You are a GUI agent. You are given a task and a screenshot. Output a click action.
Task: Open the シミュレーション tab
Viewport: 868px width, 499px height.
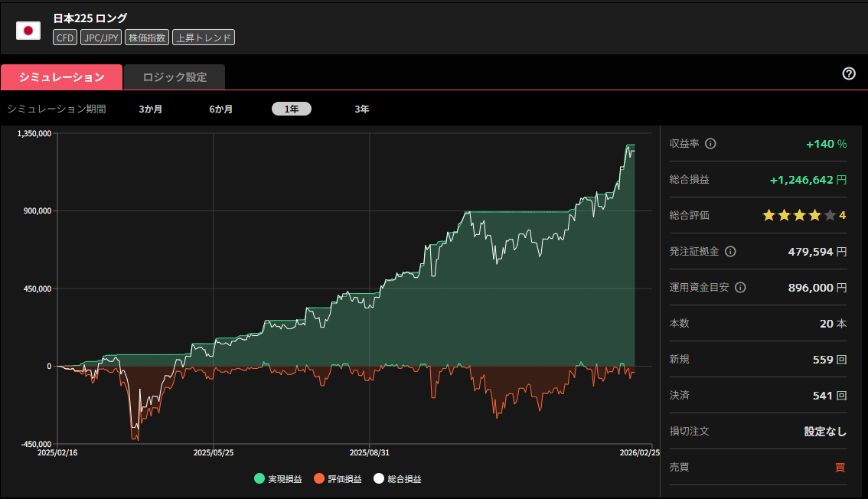[x=62, y=77]
